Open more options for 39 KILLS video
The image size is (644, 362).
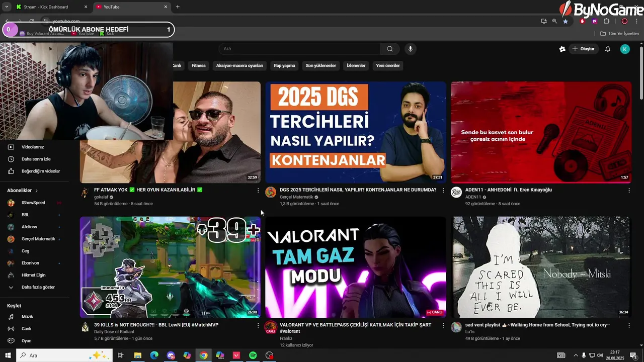[258, 325]
